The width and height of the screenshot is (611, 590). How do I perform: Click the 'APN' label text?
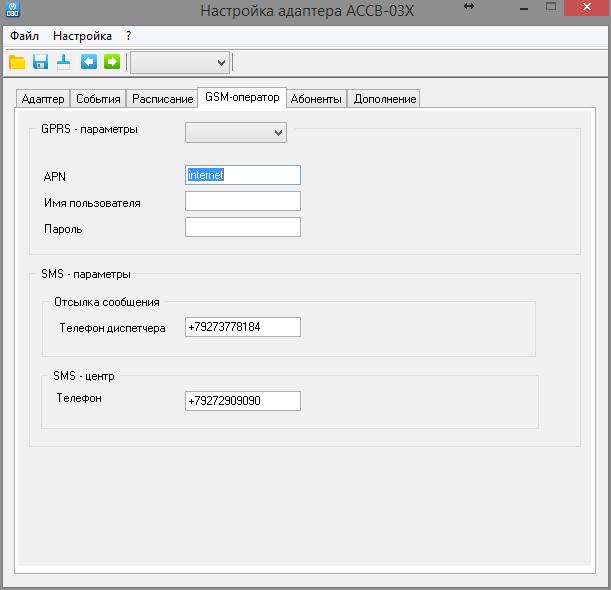[x=55, y=177]
